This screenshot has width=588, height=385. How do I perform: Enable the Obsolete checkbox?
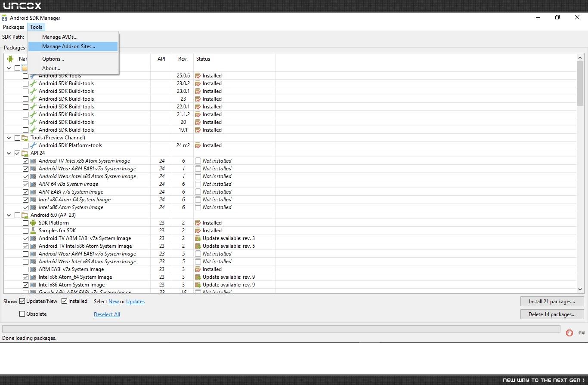(22, 314)
